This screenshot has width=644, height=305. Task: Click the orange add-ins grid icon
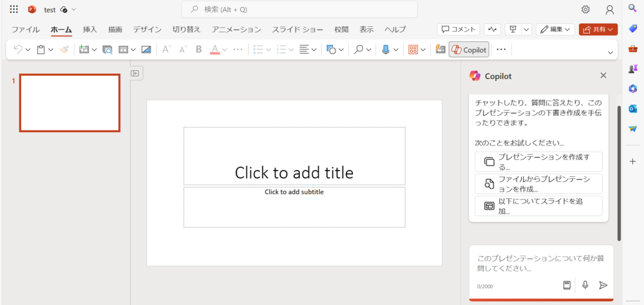click(413, 50)
